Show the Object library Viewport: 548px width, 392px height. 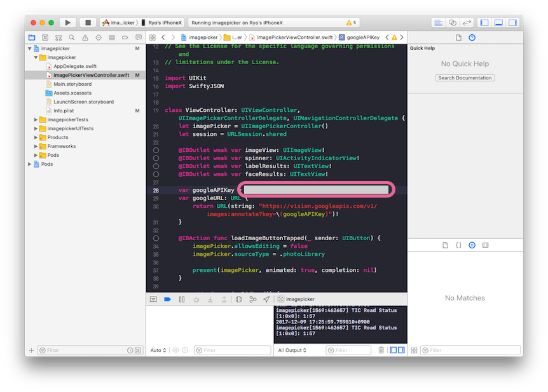click(x=472, y=245)
